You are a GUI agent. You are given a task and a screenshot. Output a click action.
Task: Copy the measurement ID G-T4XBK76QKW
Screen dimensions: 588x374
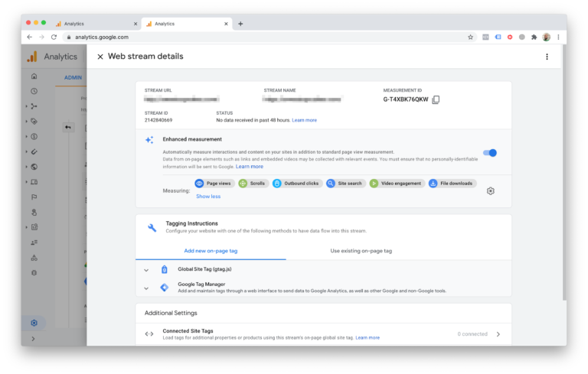436,99
